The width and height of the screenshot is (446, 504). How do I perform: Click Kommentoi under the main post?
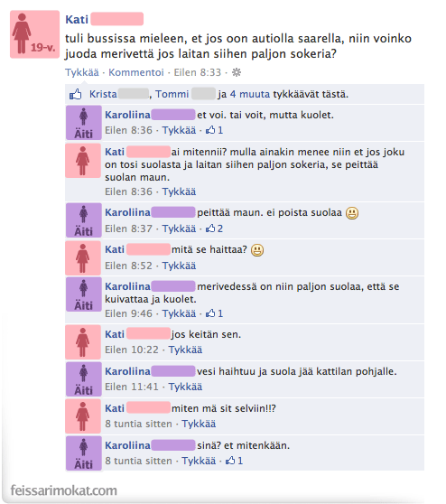pos(136,72)
